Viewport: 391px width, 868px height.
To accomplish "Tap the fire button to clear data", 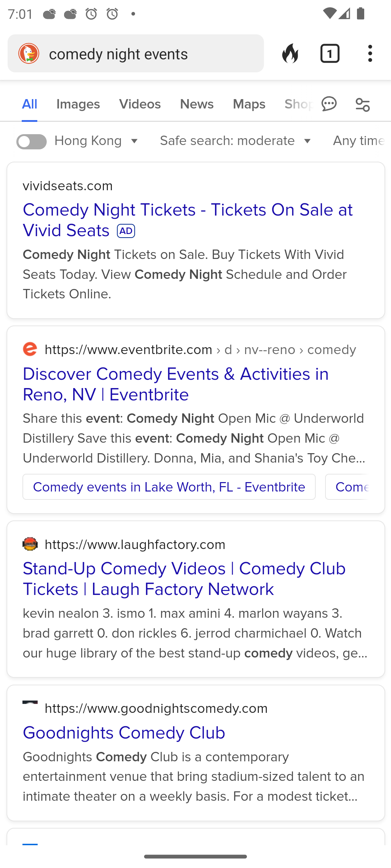I will coord(290,54).
